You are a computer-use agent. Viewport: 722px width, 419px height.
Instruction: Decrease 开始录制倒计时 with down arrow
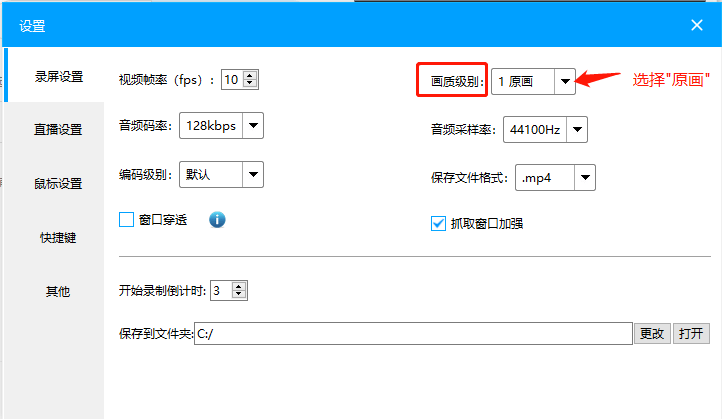pyautogui.click(x=239, y=294)
